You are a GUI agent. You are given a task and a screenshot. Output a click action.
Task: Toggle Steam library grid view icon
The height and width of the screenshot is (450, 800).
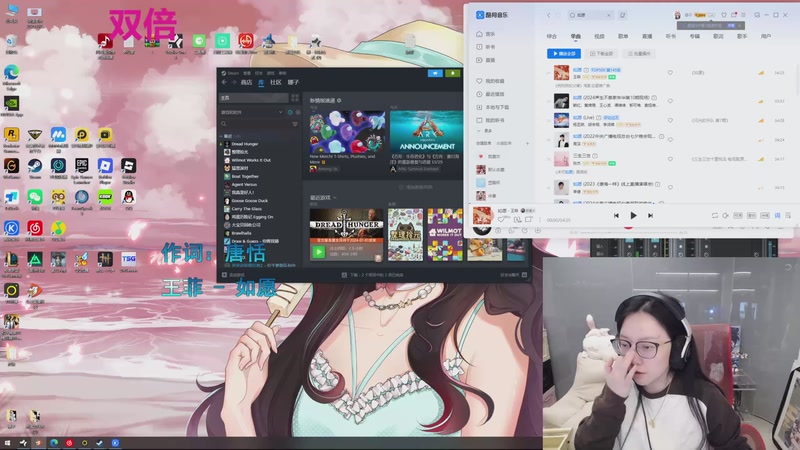click(x=295, y=97)
